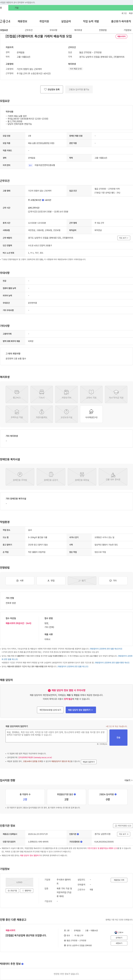Click the info icon beside 고용24 입사지원

[116, 794]
